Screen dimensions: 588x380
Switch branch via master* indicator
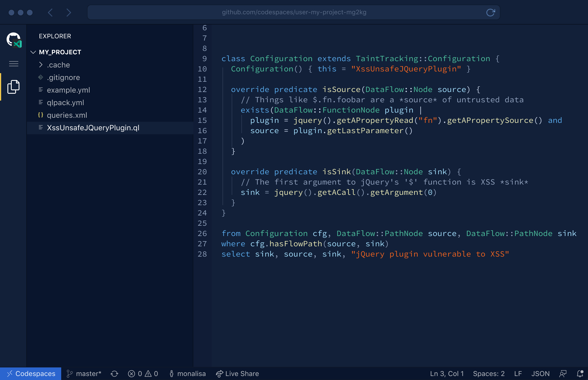pos(84,374)
